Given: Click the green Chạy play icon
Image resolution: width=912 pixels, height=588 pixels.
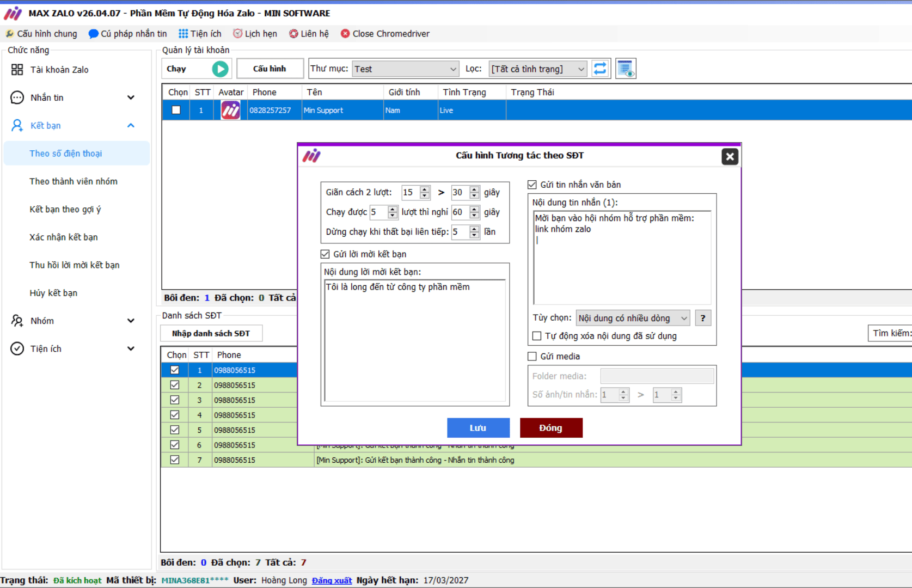Looking at the screenshot, I should click(x=220, y=69).
